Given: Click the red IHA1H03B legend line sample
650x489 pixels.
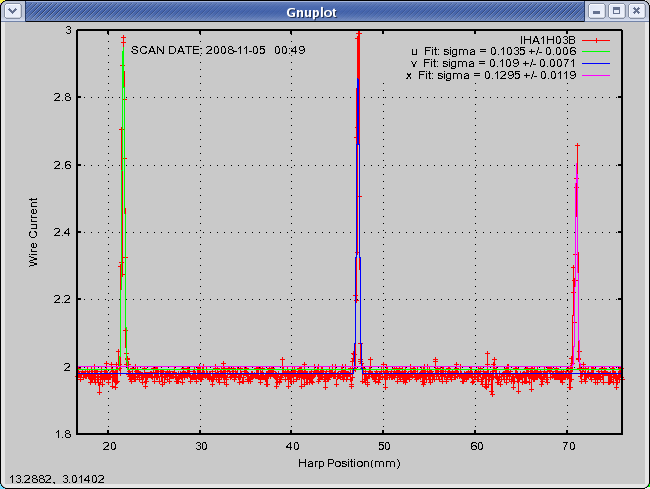Looking at the screenshot, I should (596, 41).
